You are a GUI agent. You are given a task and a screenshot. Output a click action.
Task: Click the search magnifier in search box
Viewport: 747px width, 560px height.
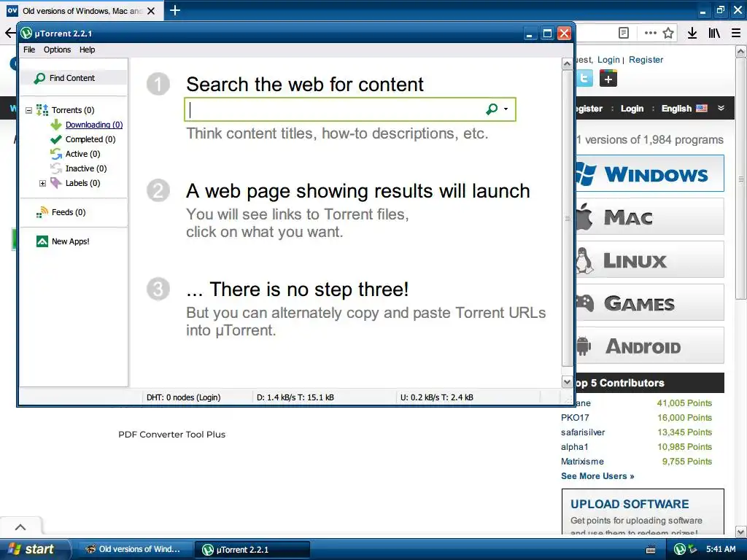pyautogui.click(x=492, y=109)
